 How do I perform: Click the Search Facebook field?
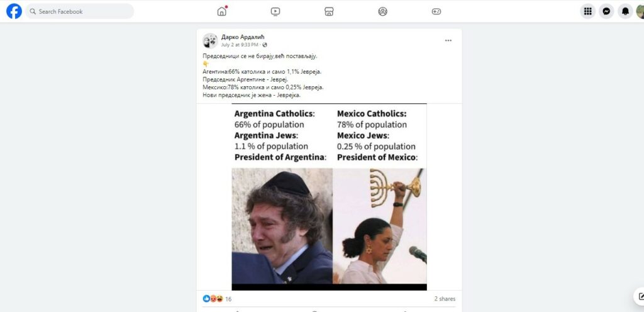(80, 11)
